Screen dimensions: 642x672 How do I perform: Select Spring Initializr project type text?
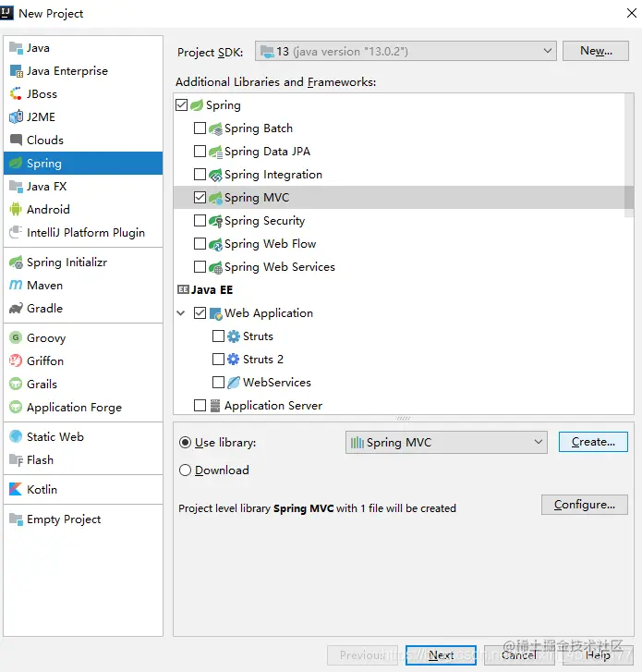67,263
